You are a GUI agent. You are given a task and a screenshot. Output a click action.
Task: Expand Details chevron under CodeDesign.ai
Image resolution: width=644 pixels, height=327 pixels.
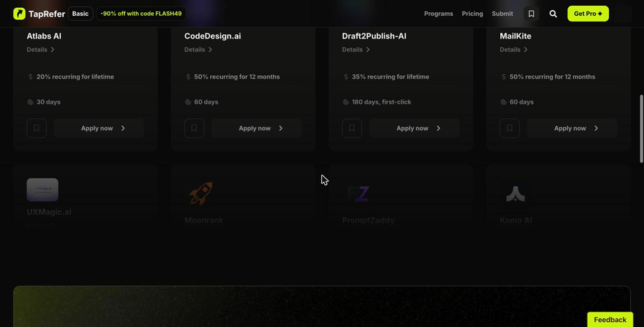tap(210, 49)
